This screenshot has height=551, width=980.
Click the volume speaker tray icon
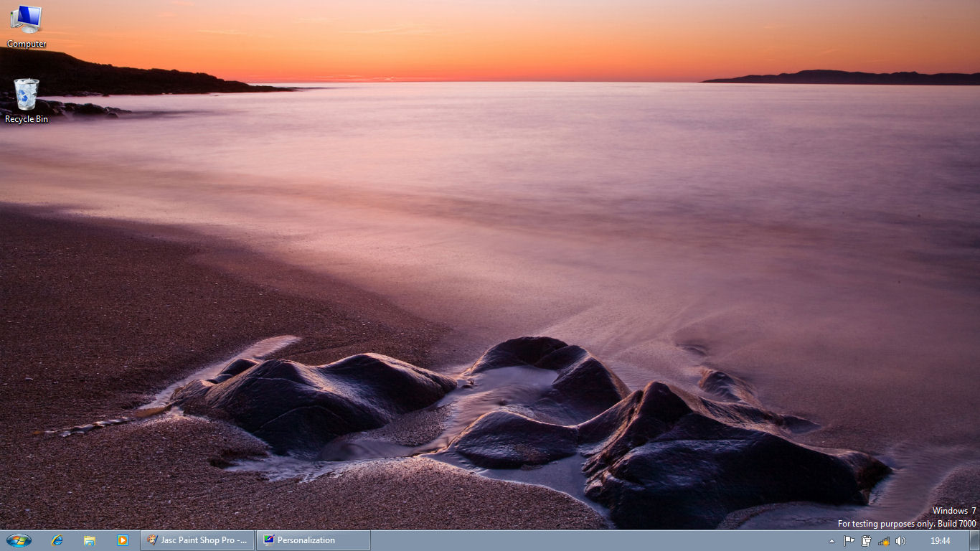pyautogui.click(x=901, y=541)
